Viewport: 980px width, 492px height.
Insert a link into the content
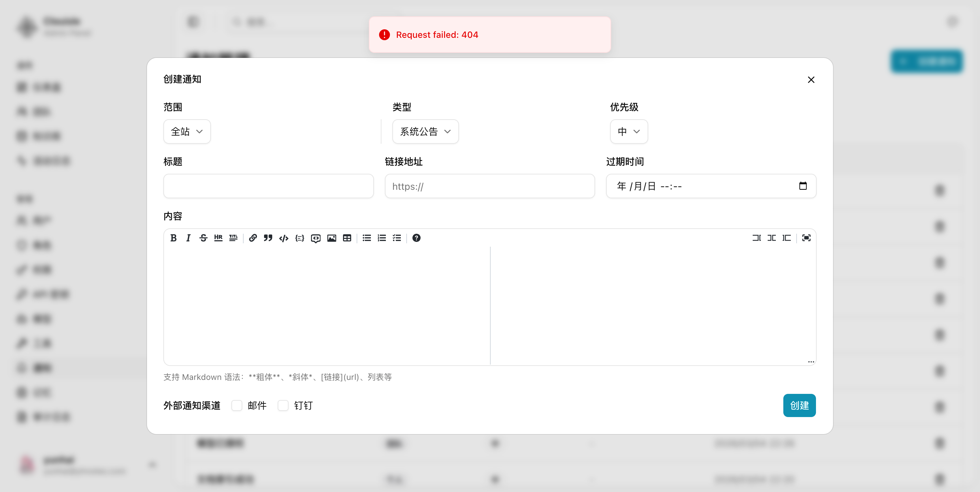(252, 238)
